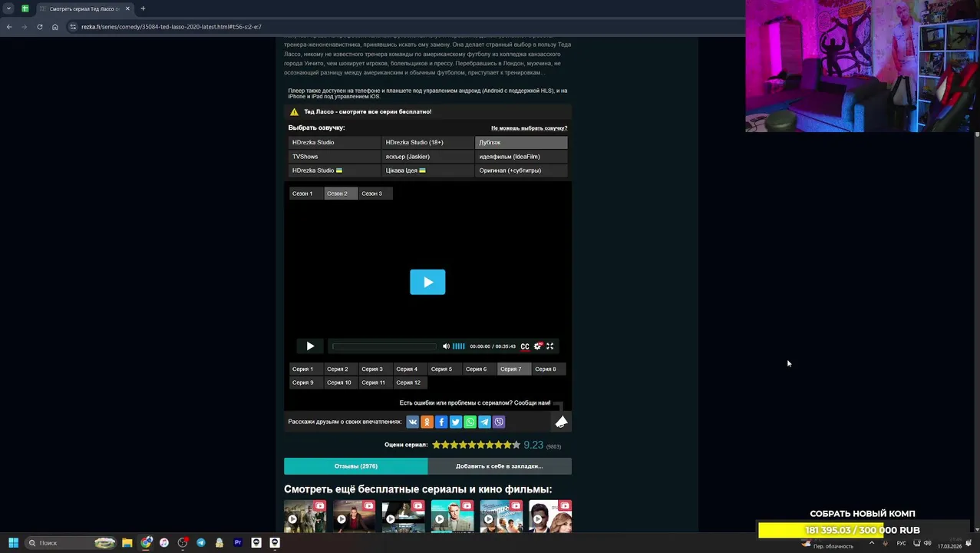Share on Odnoklassniki
This screenshot has width=980, height=553.
tap(427, 422)
